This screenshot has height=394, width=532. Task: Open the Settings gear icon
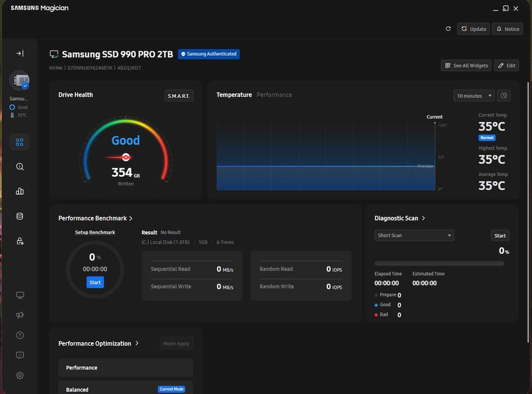click(20, 375)
